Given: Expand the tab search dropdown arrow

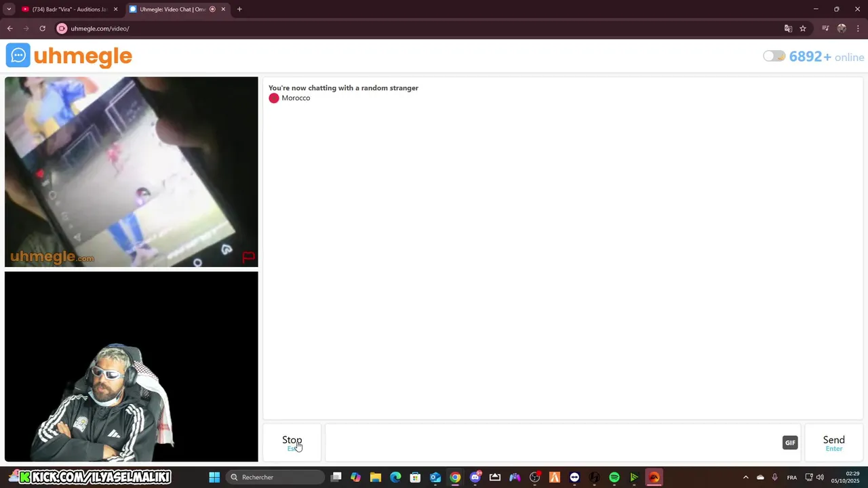Looking at the screenshot, I should pos(9,9).
